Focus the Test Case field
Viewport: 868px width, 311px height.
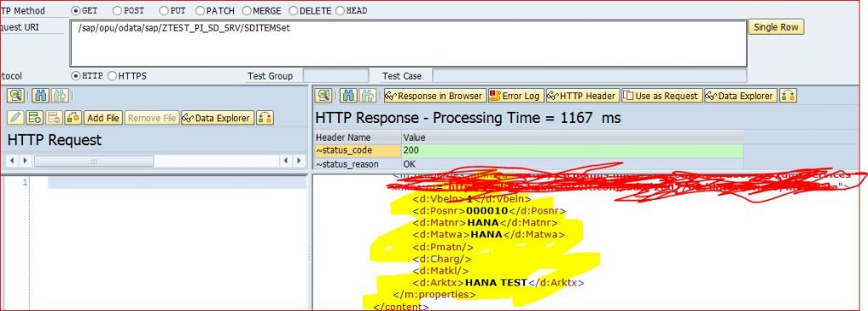point(589,75)
